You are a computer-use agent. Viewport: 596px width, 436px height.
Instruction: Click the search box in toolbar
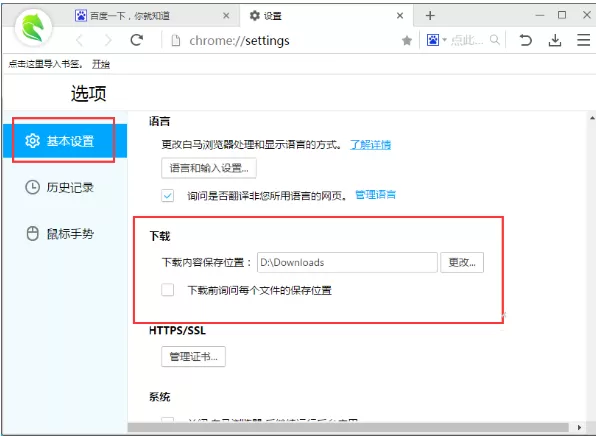click(x=467, y=40)
